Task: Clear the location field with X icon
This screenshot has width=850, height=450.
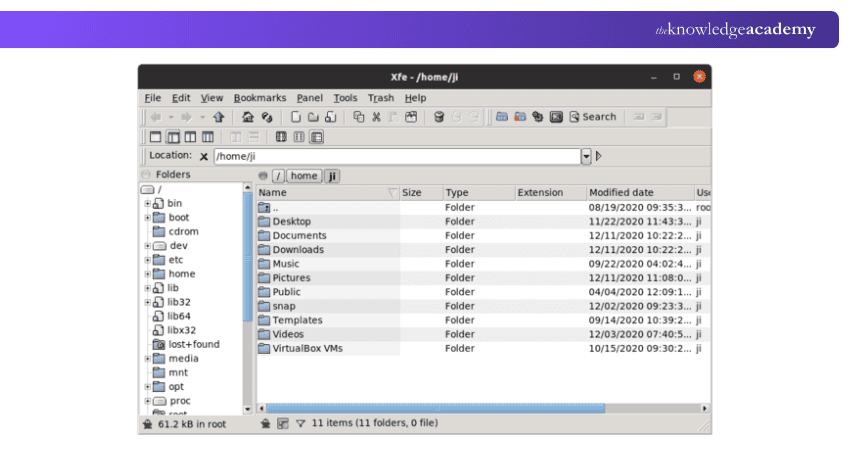Action: [x=204, y=156]
